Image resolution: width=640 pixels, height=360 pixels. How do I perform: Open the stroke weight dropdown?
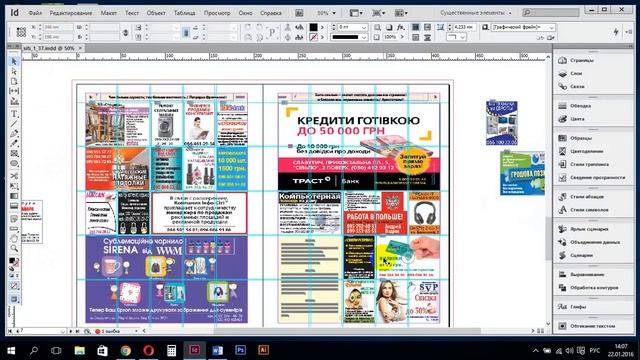pyautogui.click(x=364, y=27)
